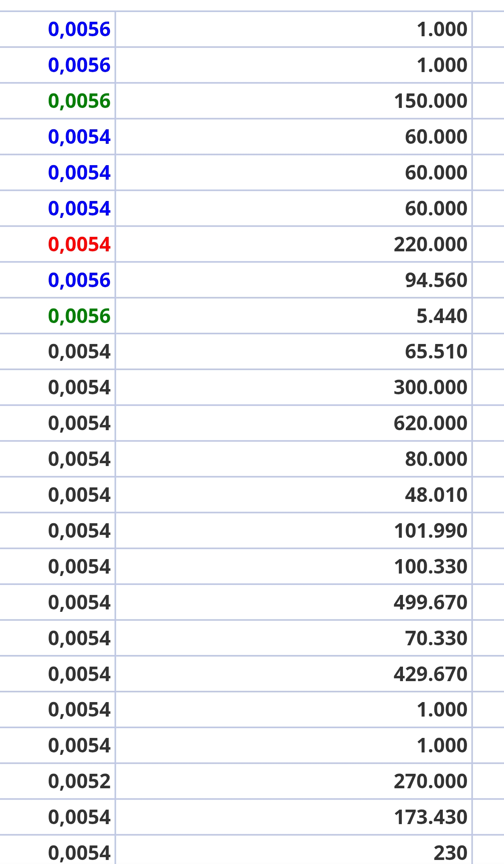Image resolution: width=504 pixels, height=864 pixels.
Task: Click the blue 0,0056 price beside 94.560
Action: [79, 280]
